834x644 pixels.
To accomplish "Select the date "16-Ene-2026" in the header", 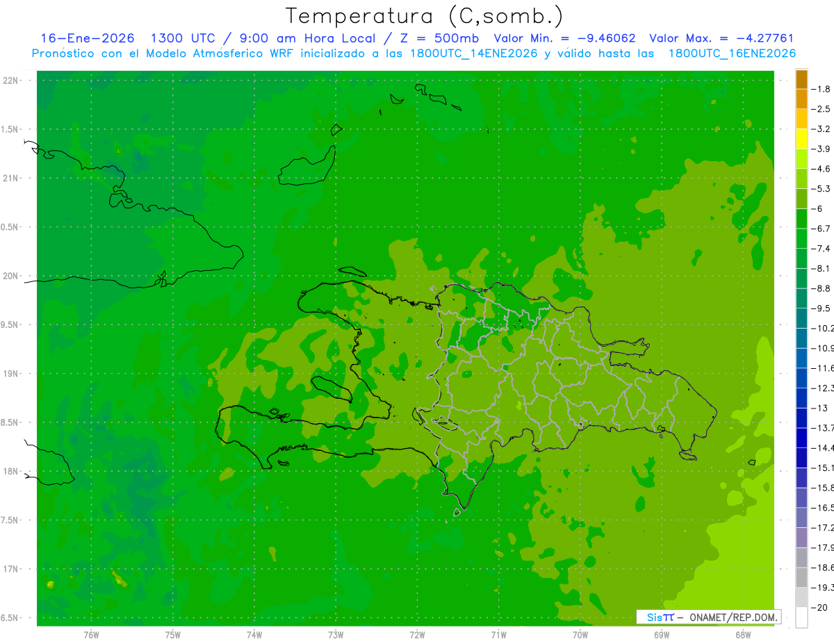I will [88, 39].
